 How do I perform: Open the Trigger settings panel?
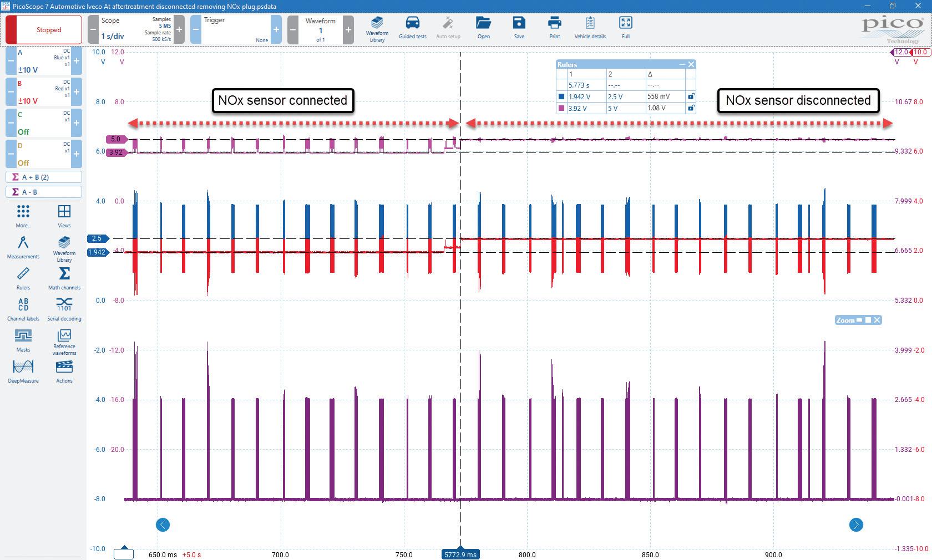[x=236, y=29]
